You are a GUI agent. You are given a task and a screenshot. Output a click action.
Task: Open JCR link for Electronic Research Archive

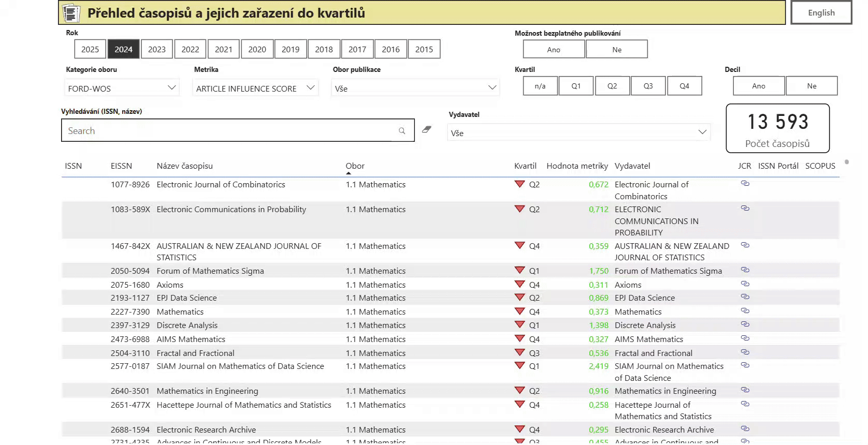pos(745,429)
